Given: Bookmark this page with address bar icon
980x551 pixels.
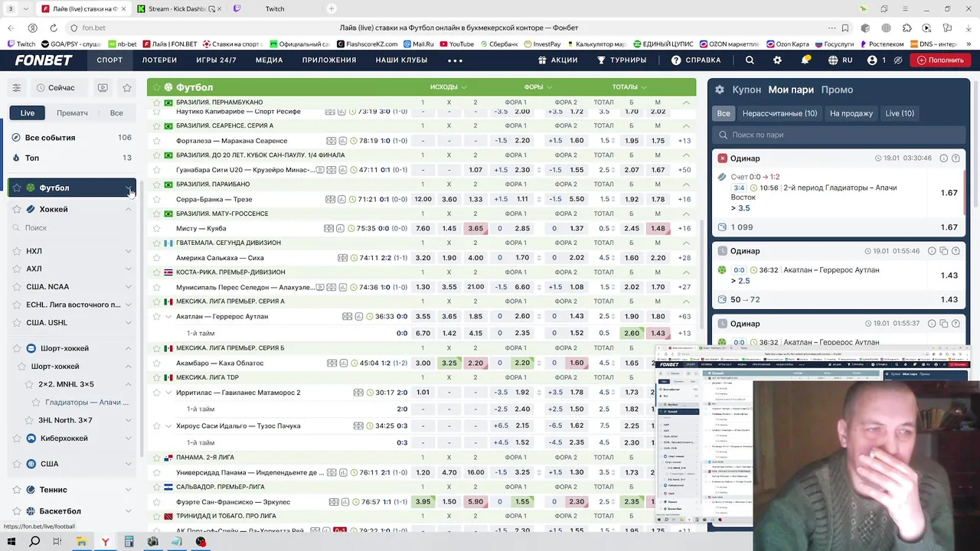Looking at the screenshot, I should 845,28.
